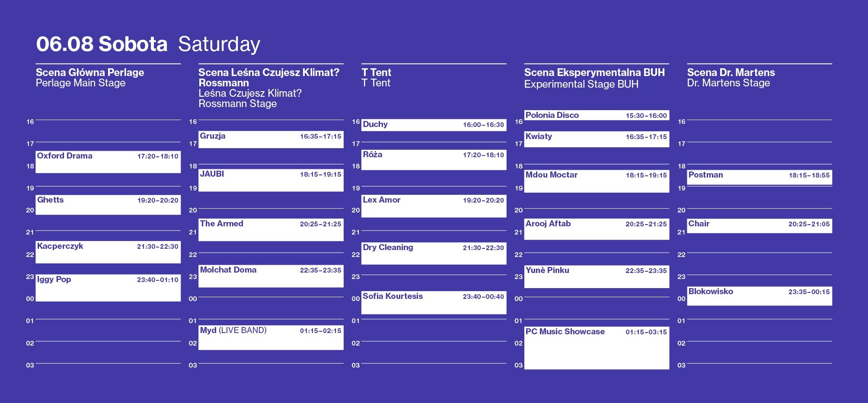Click the PC Music Showcase block
The image size is (868, 403).
tap(597, 348)
